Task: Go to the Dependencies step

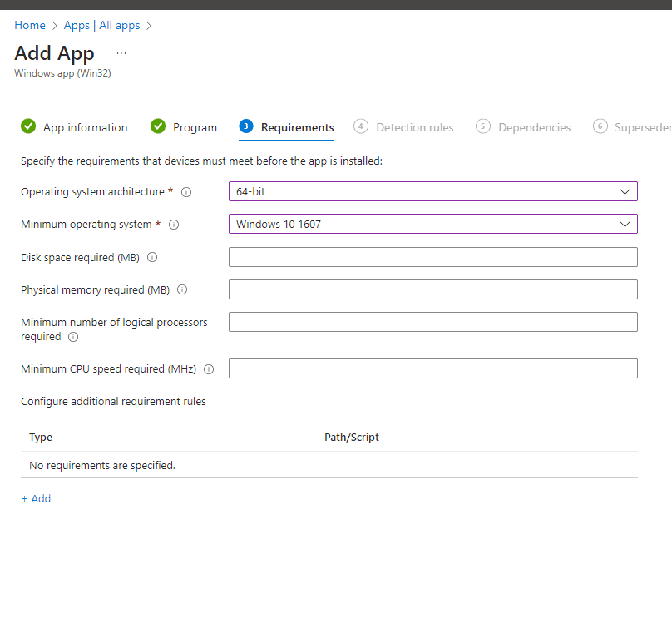Action: tap(535, 126)
